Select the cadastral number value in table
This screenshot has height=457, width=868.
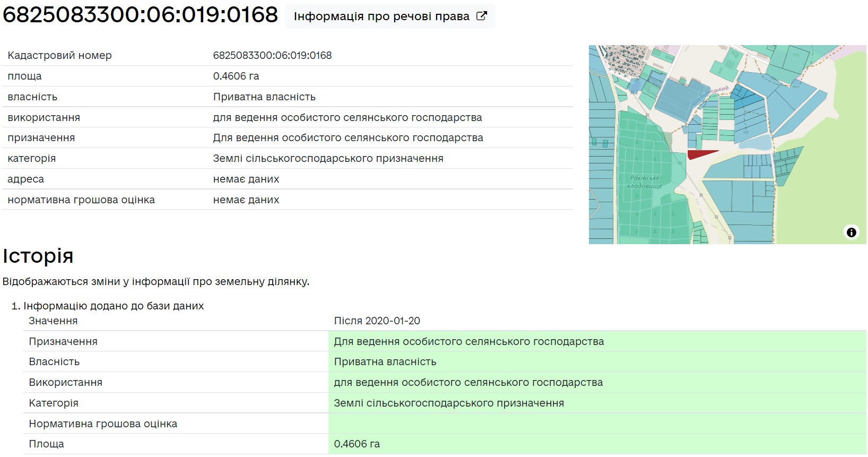[x=272, y=55]
